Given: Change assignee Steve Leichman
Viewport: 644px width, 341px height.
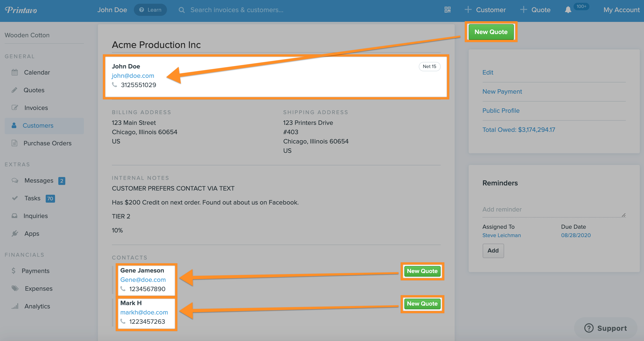Looking at the screenshot, I should coord(502,235).
